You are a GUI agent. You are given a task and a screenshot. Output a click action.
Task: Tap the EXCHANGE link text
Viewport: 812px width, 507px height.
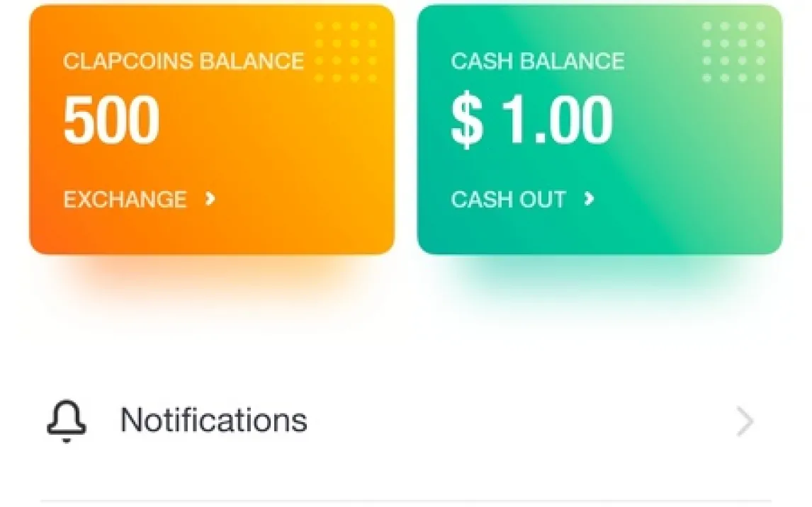point(125,199)
